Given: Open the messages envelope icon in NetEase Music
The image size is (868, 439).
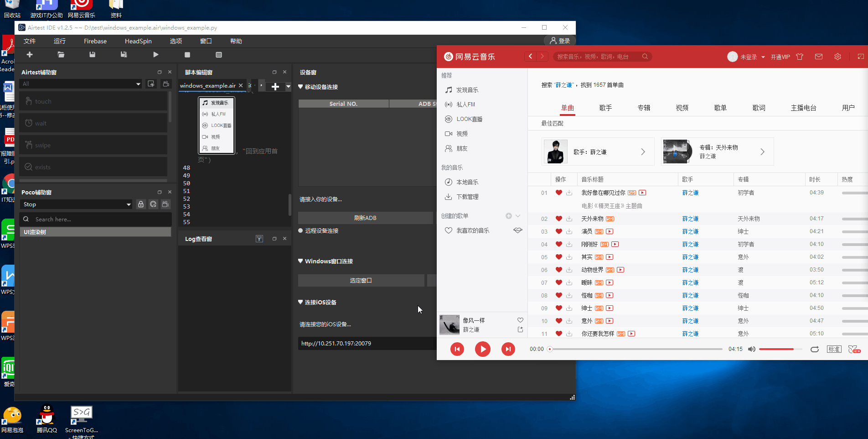Looking at the screenshot, I should click(x=819, y=57).
